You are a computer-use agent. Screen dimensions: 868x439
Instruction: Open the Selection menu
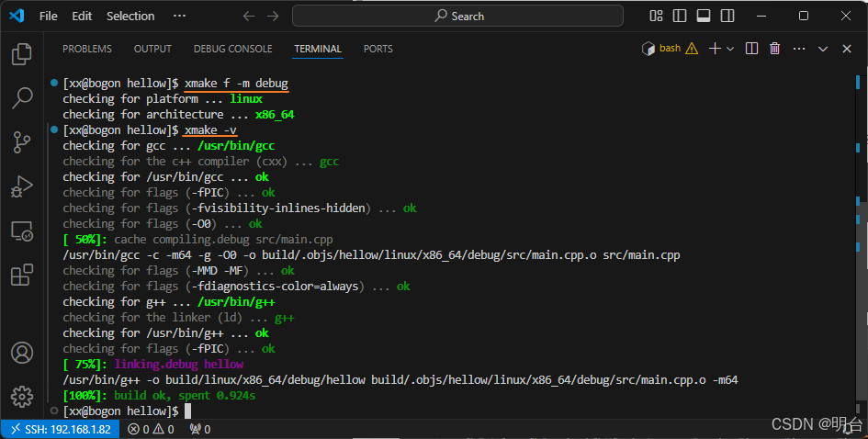point(130,16)
